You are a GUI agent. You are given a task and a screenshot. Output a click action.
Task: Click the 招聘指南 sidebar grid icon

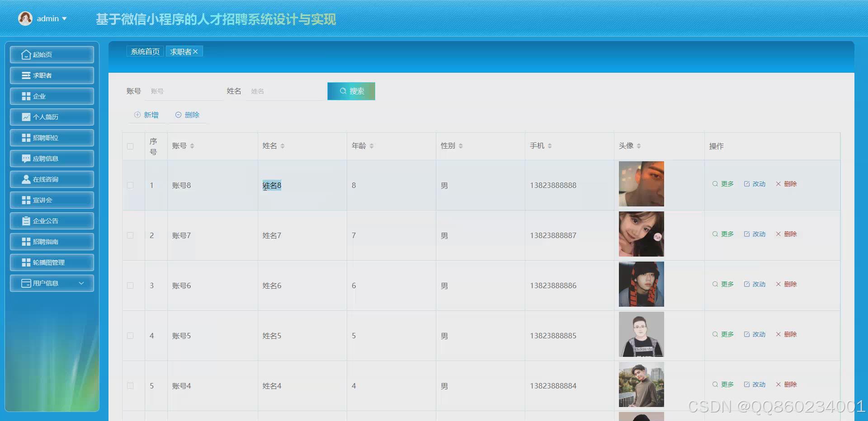(26, 242)
